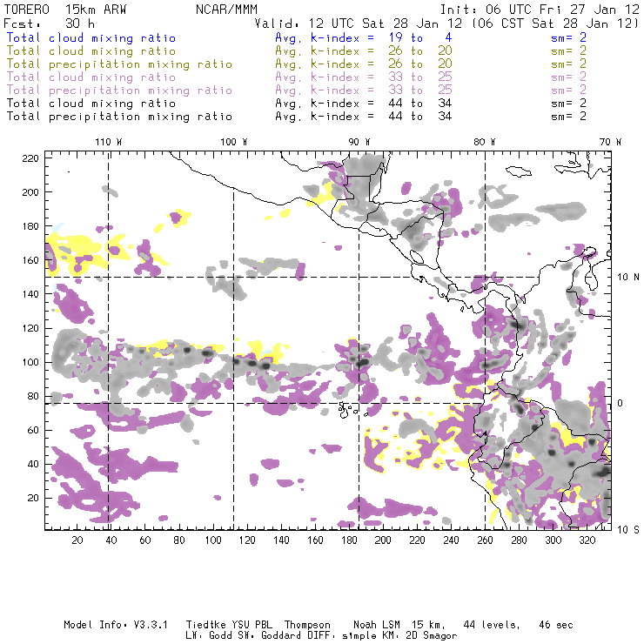Click the x-axis tick label '320'
The width and height of the screenshot is (644, 644).
click(587, 540)
